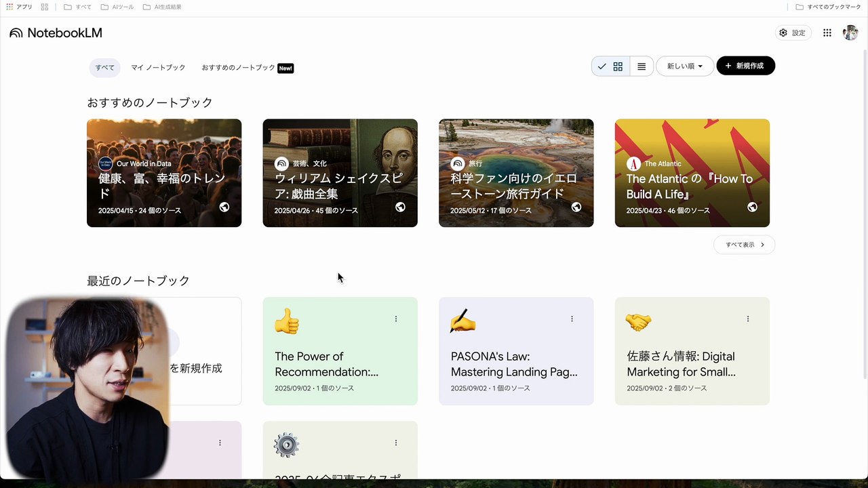The width and height of the screenshot is (868, 488).
Task: Click the 旅行 category icon
Action: point(458,163)
